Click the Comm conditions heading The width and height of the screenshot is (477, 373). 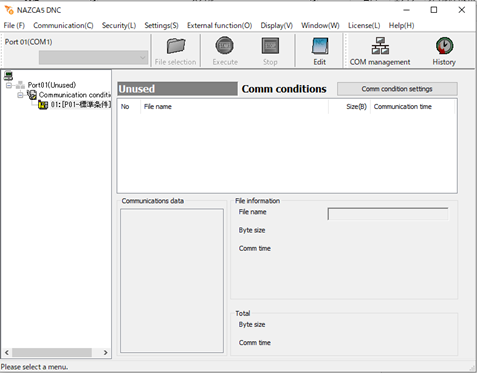coord(284,89)
